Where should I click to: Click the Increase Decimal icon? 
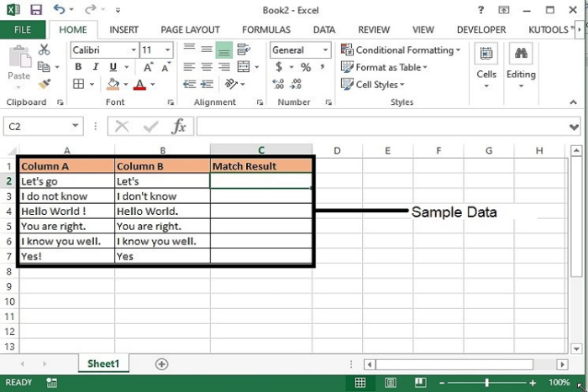pos(278,84)
